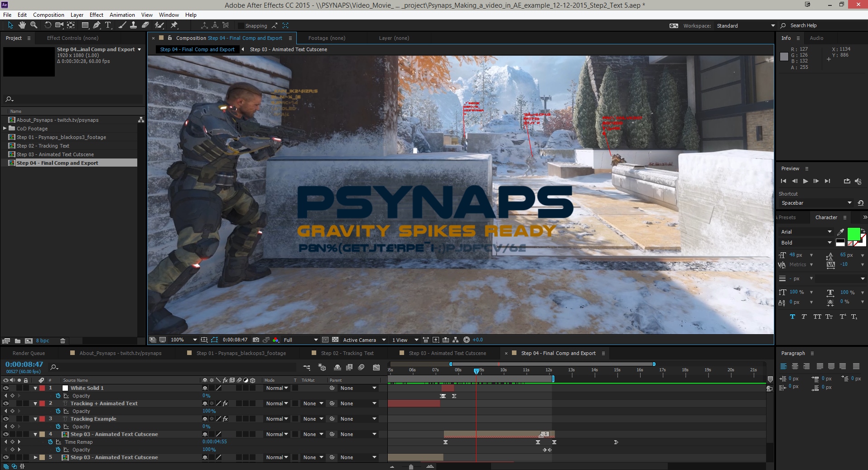Hide the Tracking + Animated Text layer

pyautogui.click(x=6, y=403)
